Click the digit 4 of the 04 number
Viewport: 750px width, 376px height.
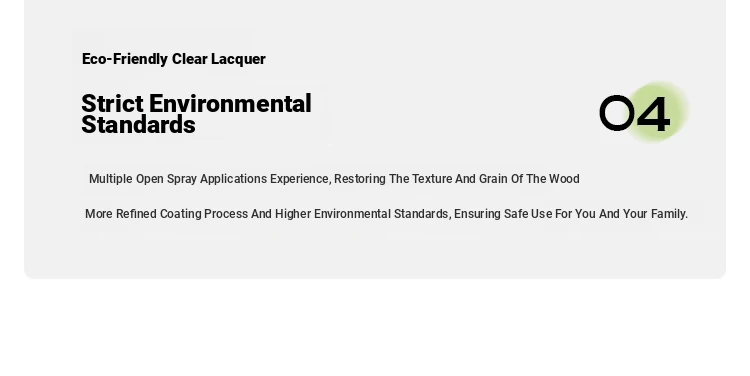(654, 114)
